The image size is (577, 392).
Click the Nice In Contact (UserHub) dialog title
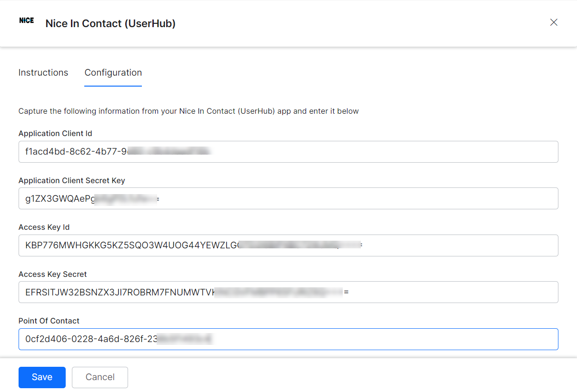110,23
